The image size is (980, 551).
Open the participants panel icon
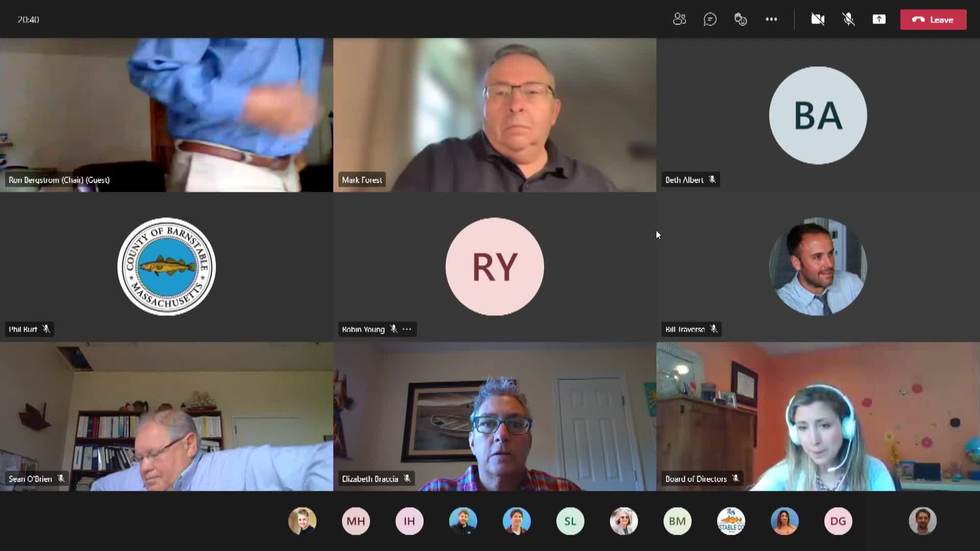tap(679, 19)
